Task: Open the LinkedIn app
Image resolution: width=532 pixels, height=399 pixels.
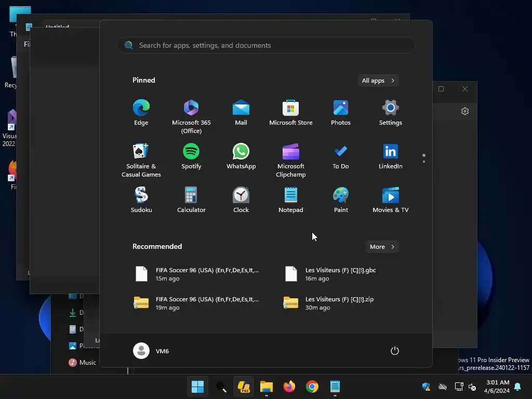Action: (x=391, y=156)
